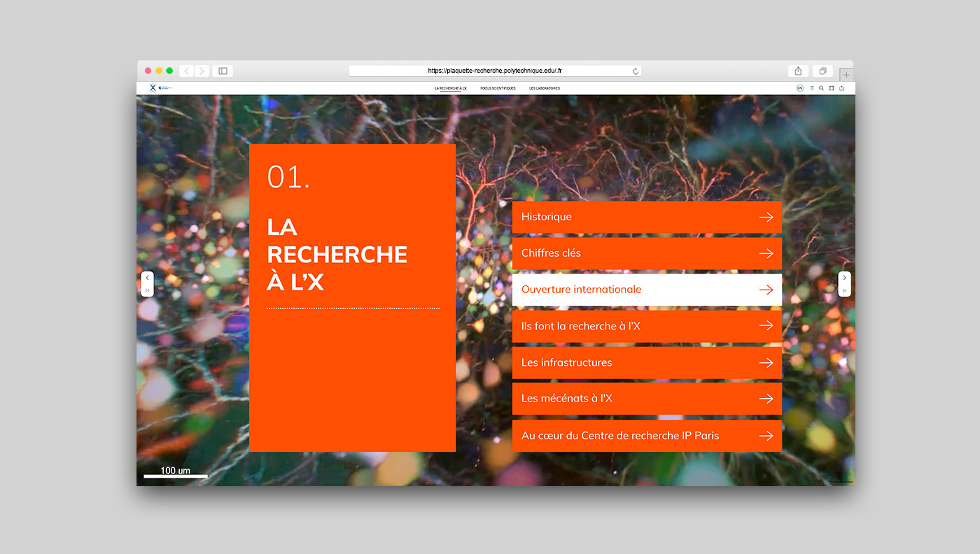Viewport: 980px width, 554px height.
Task: Click the École Polytechnique X logo
Action: point(153,88)
